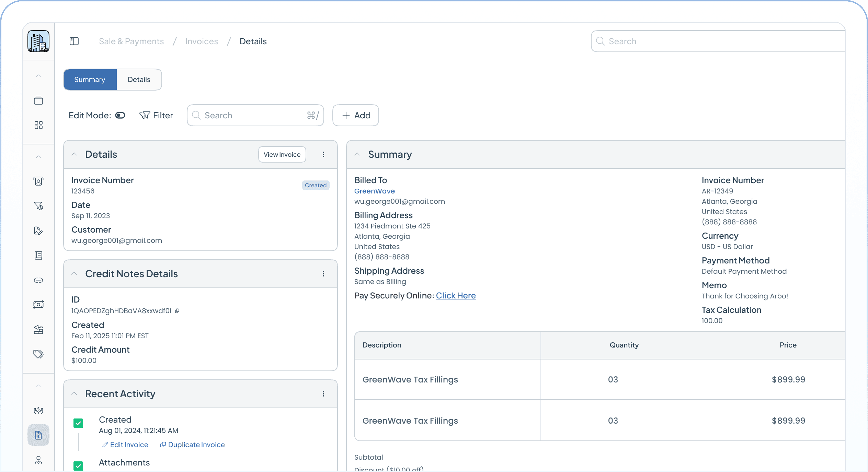Click the invoice document sidebar icon
Viewport: 868px width, 472px height.
tap(38, 435)
